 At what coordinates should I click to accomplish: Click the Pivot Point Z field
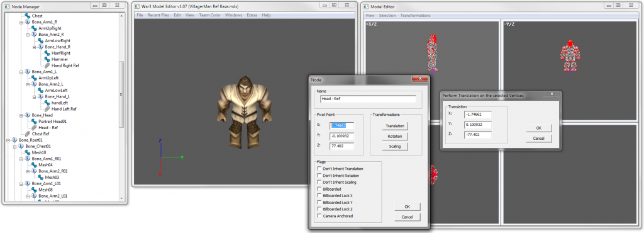(341, 146)
